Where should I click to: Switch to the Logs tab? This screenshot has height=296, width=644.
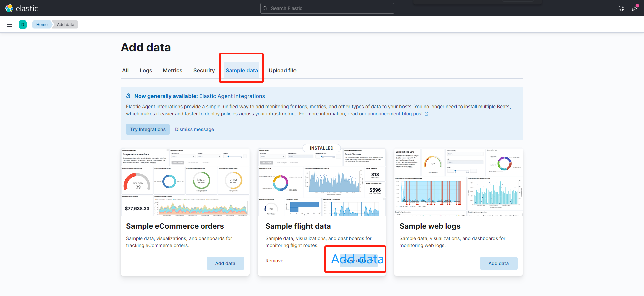click(x=146, y=70)
